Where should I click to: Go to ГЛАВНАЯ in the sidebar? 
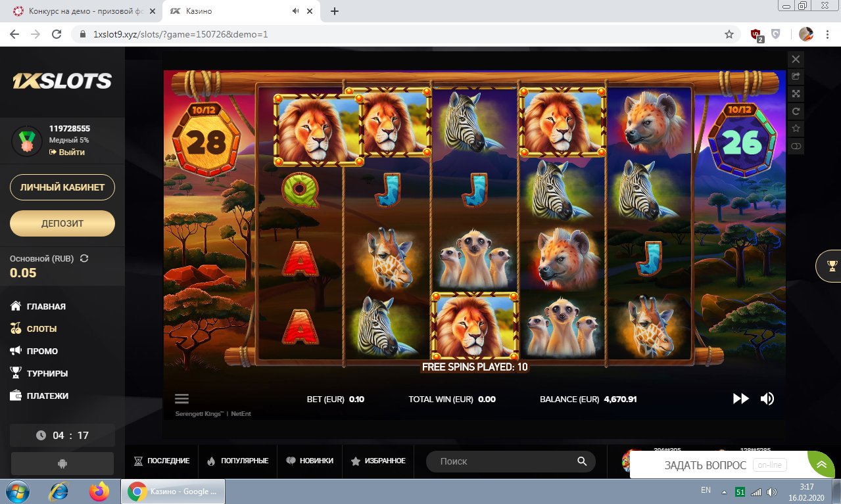[x=38, y=306]
